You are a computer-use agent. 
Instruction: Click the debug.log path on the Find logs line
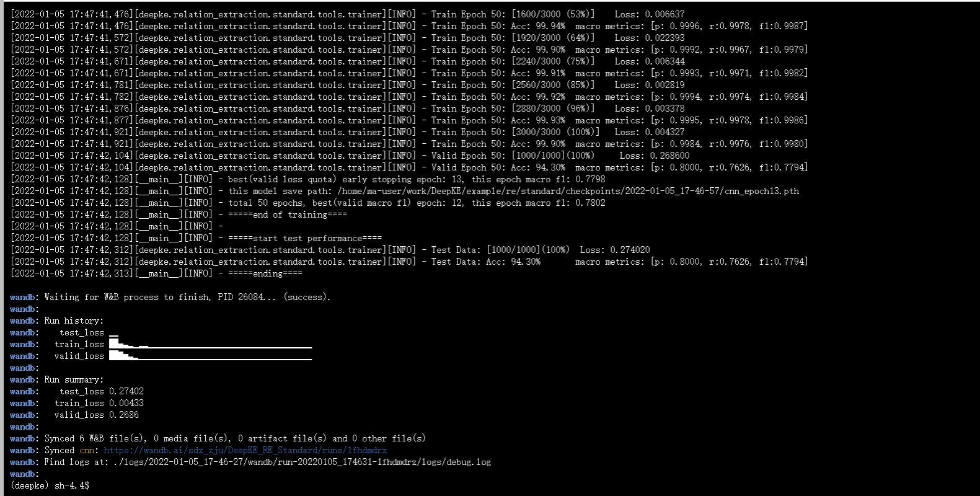pyautogui.click(x=302, y=462)
